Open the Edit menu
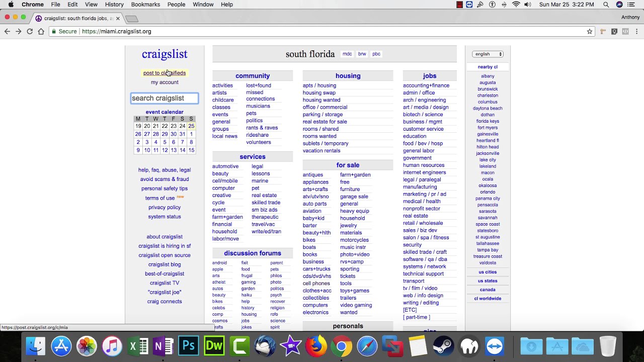The image size is (644, 362). 72,5
